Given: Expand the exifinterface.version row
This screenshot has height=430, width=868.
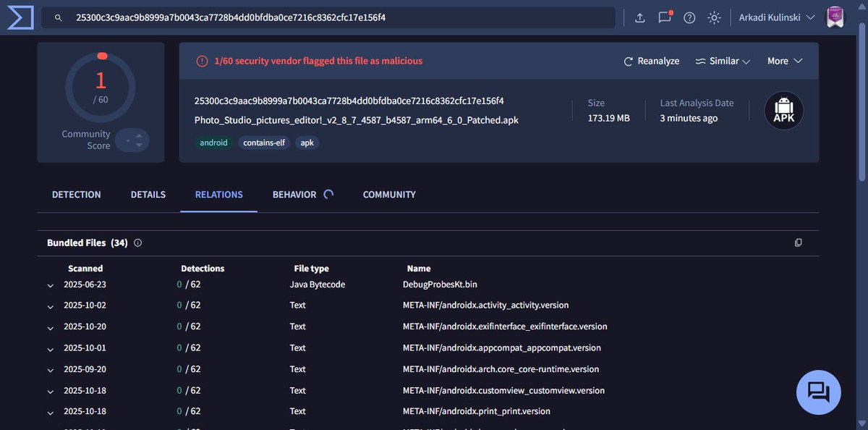Looking at the screenshot, I should click(51, 328).
